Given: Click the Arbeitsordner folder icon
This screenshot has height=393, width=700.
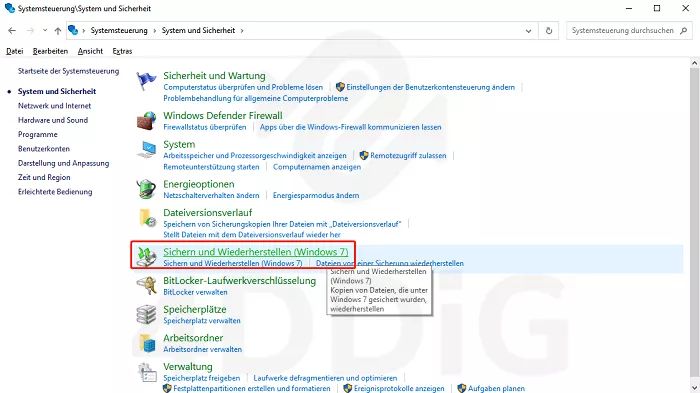Looking at the screenshot, I should (147, 343).
